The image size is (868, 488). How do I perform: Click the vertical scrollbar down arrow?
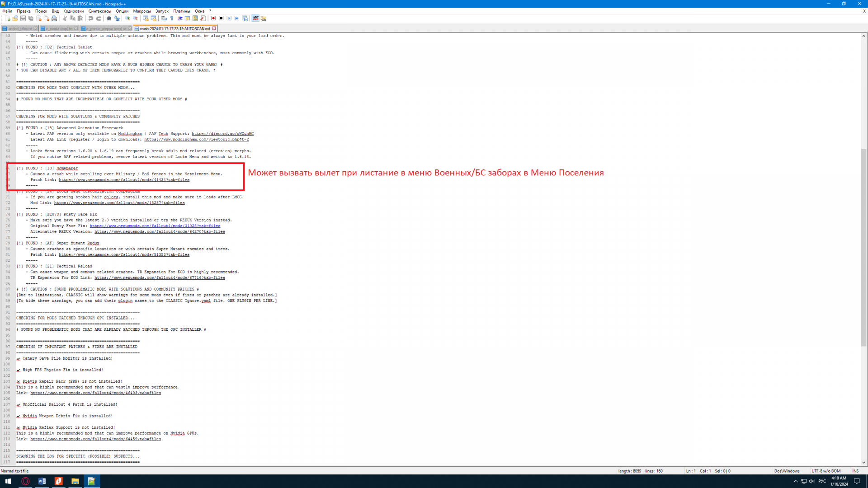pos(864,463)
